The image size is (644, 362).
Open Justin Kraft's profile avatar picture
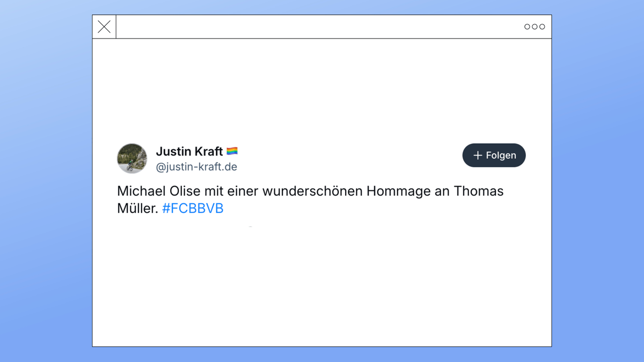click(x=132, y=158)
